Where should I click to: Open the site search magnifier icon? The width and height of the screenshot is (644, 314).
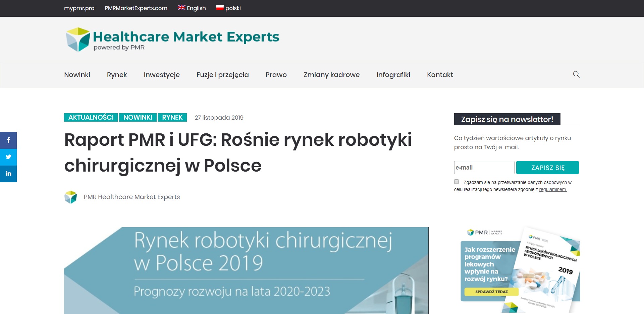point(576,74)
